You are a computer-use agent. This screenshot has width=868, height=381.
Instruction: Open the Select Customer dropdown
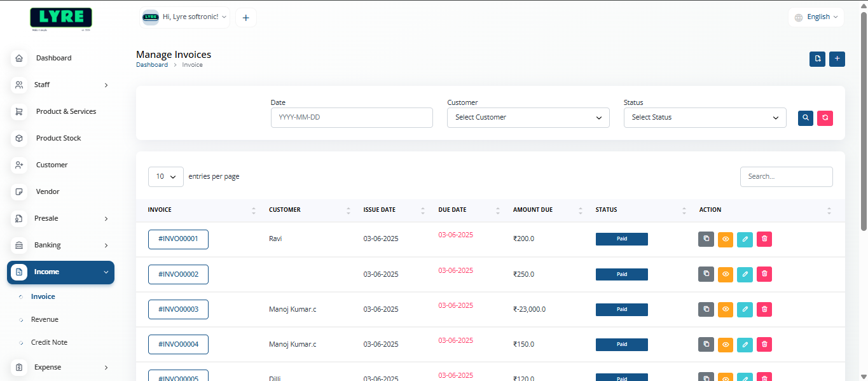tap(528, 118)
